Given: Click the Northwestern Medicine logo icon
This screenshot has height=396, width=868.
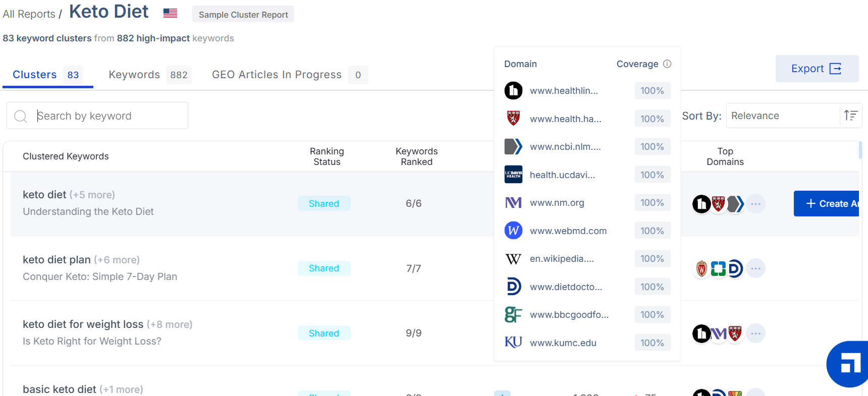Looking at the screenshot, I should (513, 203).
